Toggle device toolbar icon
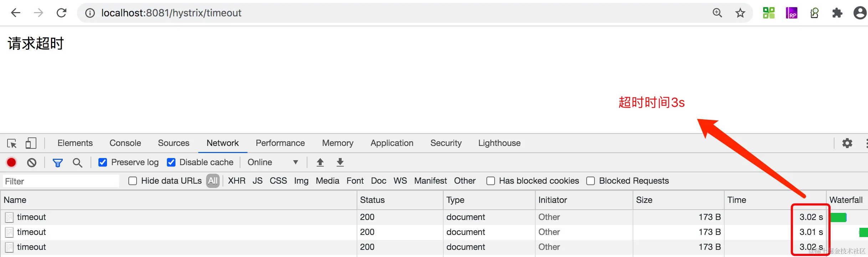The width and height of the screenshot is (868, 257). click(31, 143)
